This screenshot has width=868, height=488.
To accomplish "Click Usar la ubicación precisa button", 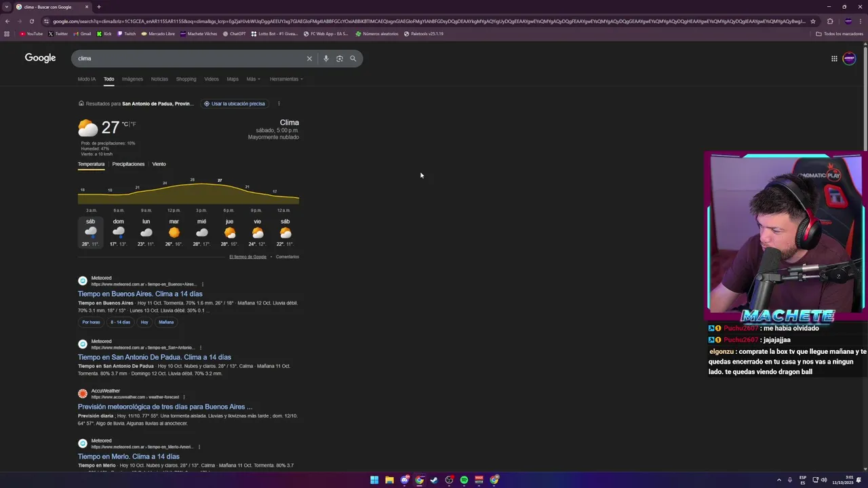I will coord(235,104).
